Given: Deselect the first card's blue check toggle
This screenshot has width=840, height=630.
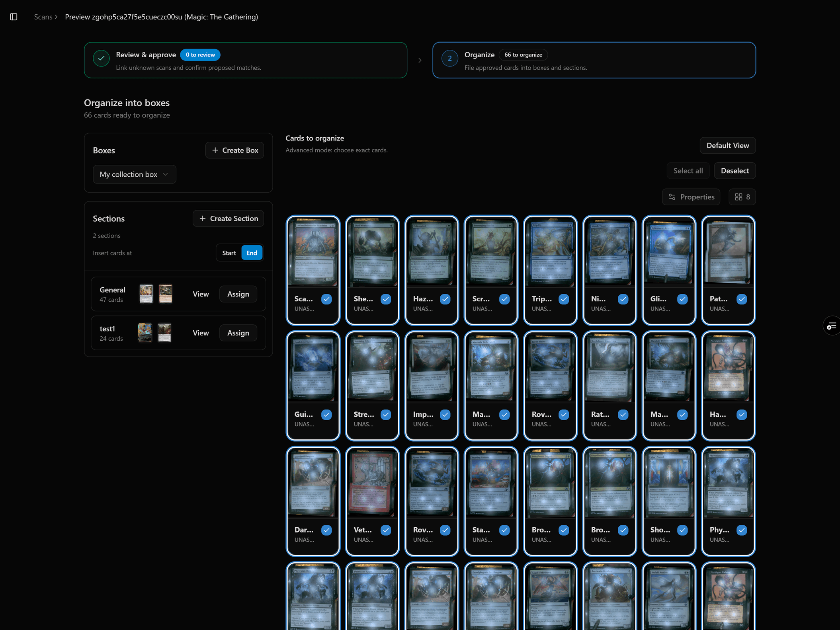Looking at the screenshot, I should (326, 299).
